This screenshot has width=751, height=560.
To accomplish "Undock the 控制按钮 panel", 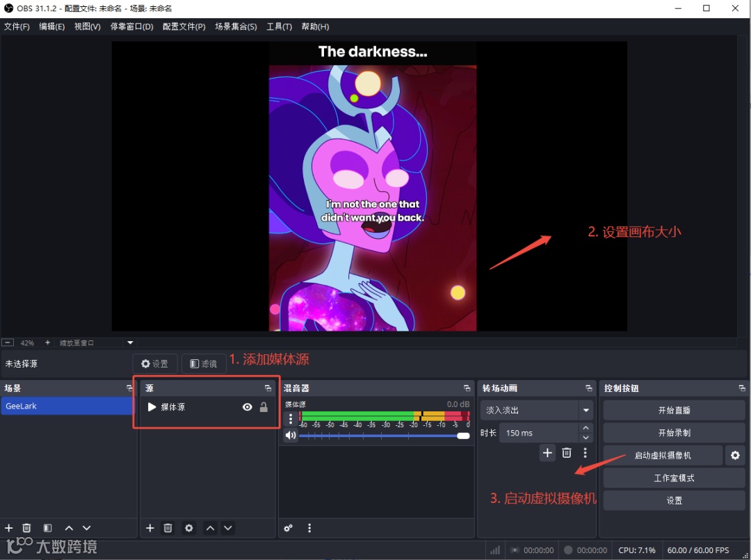I will pos(742,388).
